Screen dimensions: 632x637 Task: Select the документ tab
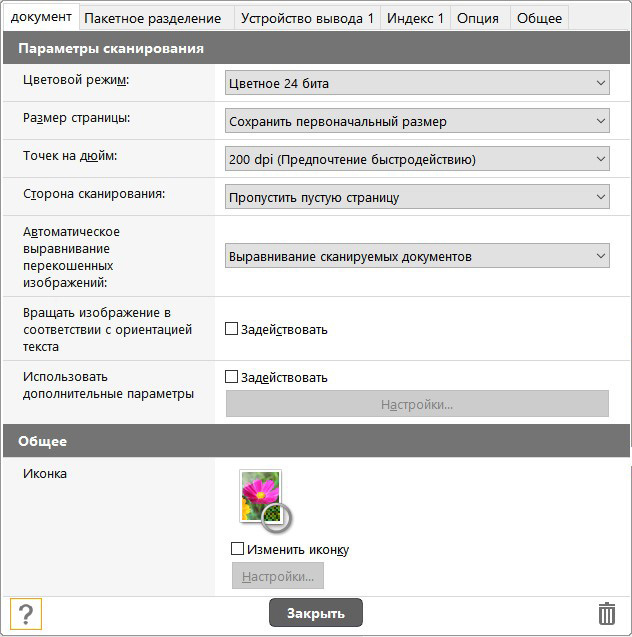(x=41, y=17)
